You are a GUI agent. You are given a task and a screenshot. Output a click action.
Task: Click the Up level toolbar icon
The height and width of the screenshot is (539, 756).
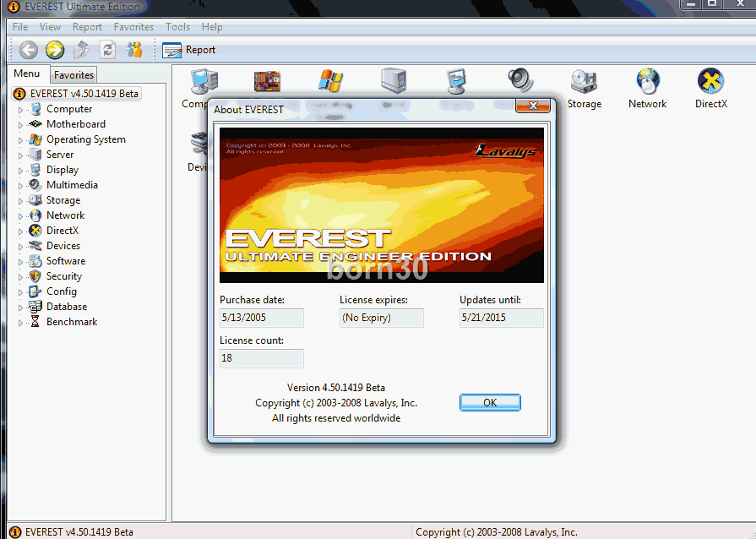pyautogui.click(x=81, y=50)
